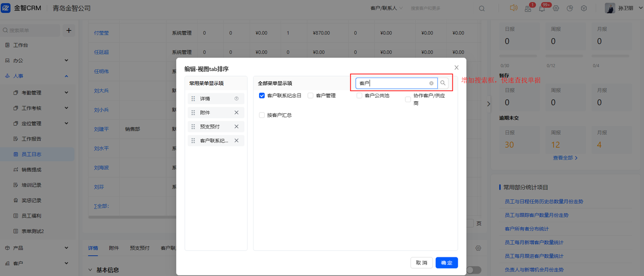The width and height of the screenshot is (644, 276).
Task: Open the contacts icon with badge 1
Action: click(528, 8)
